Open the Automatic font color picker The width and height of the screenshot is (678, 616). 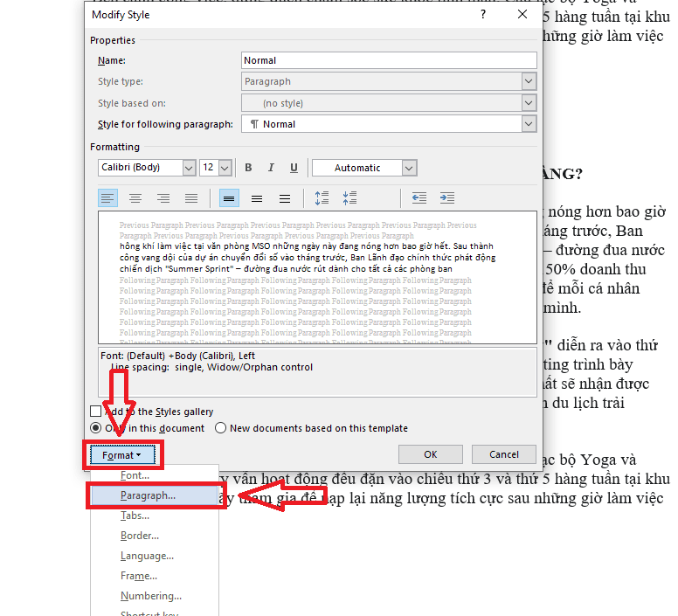point(409,168)
